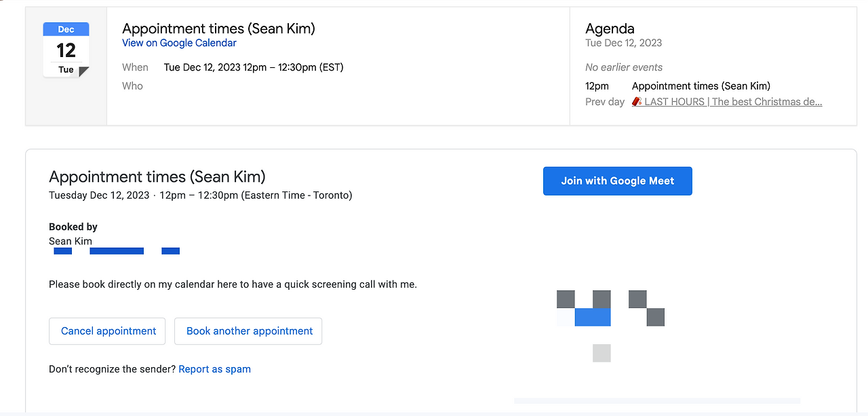868x416 pixels.
Task: Click the Eastern Time - Toronto date line
Action: point(200,195)
